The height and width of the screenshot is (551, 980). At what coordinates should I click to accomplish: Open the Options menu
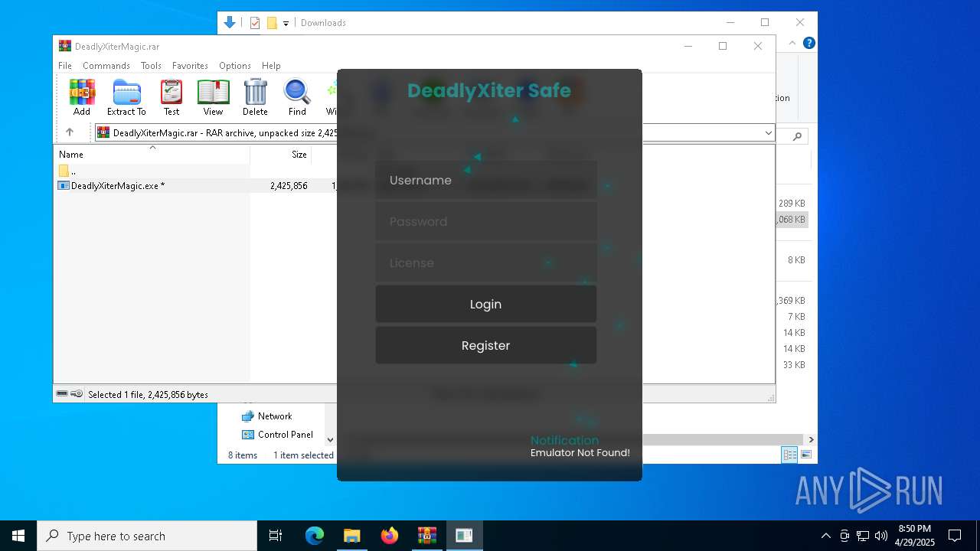click(235, 66)
